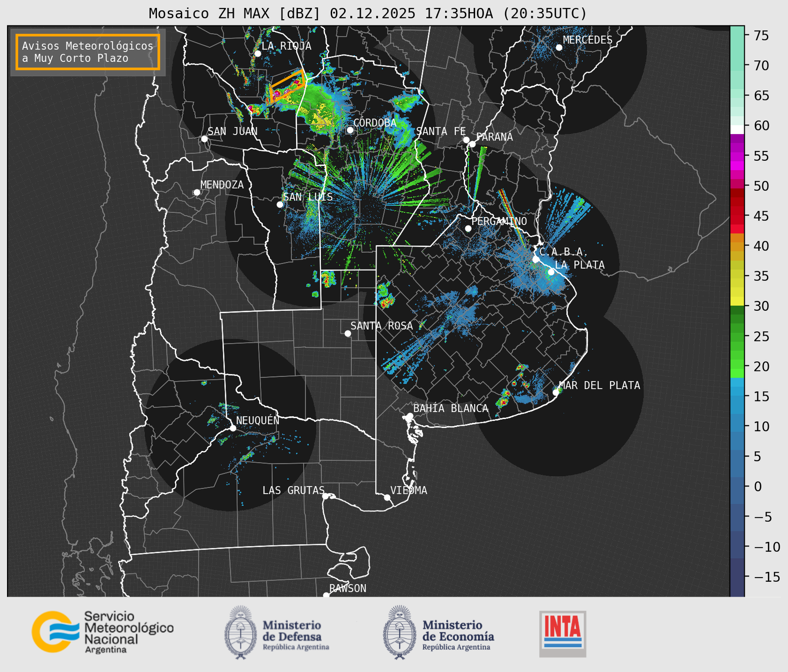Select the SAN LUIS city label
Viewport: 788px width, 672px height.
[308, 197]
